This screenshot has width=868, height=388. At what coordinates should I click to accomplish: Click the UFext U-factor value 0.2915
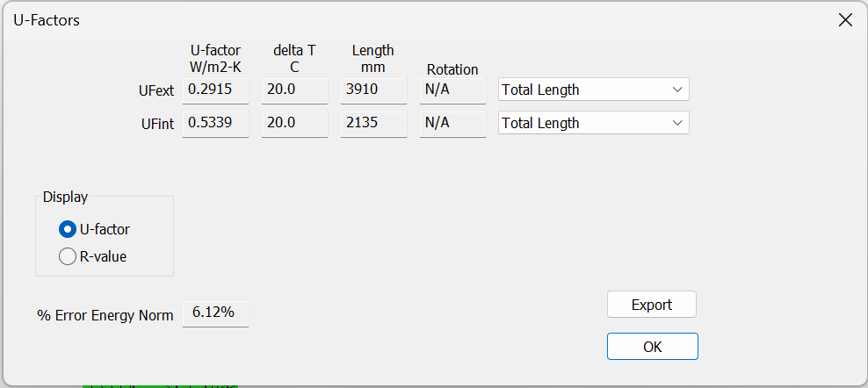pyautogui.click(x=216, y=90)
